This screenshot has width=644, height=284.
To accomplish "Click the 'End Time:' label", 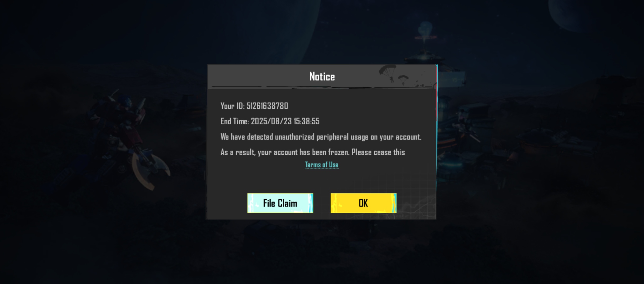I will (x=235, y=121).
